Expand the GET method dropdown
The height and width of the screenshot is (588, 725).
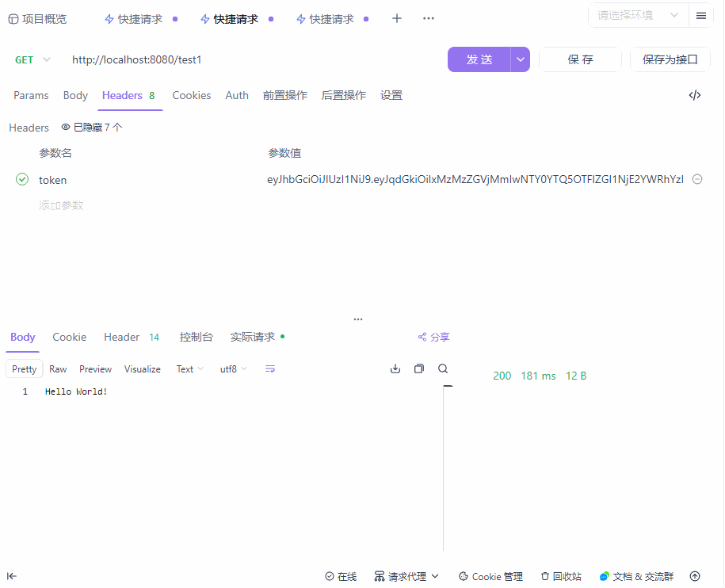pyautogui.click(x=33, y=59)
